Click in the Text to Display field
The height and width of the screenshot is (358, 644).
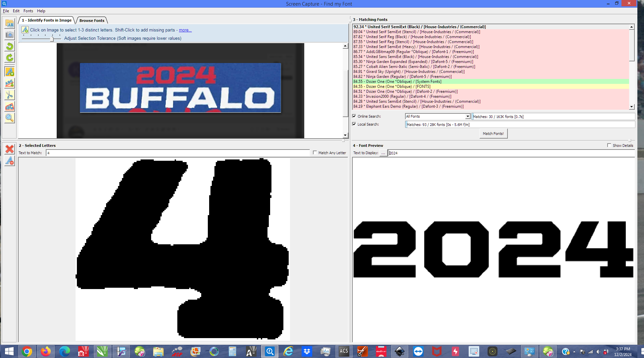tap(511, 153)
